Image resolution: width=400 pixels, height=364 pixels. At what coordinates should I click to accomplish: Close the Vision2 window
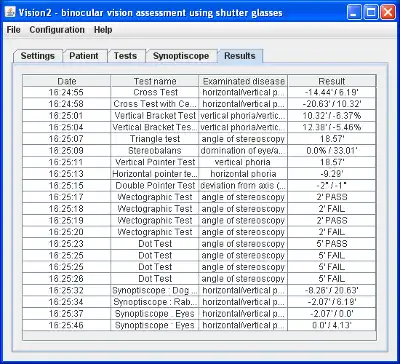pyautogui.click(x=388, y=13)
